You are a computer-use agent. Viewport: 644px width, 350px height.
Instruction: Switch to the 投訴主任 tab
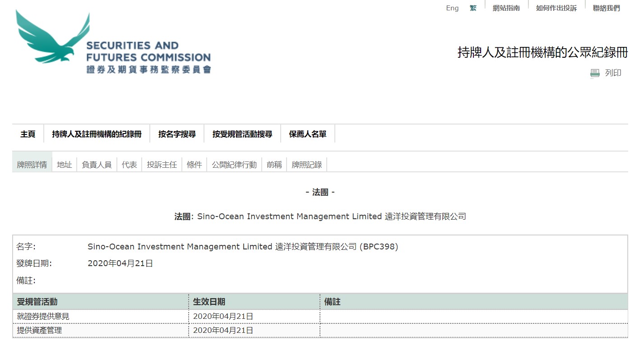pos(162,165)
